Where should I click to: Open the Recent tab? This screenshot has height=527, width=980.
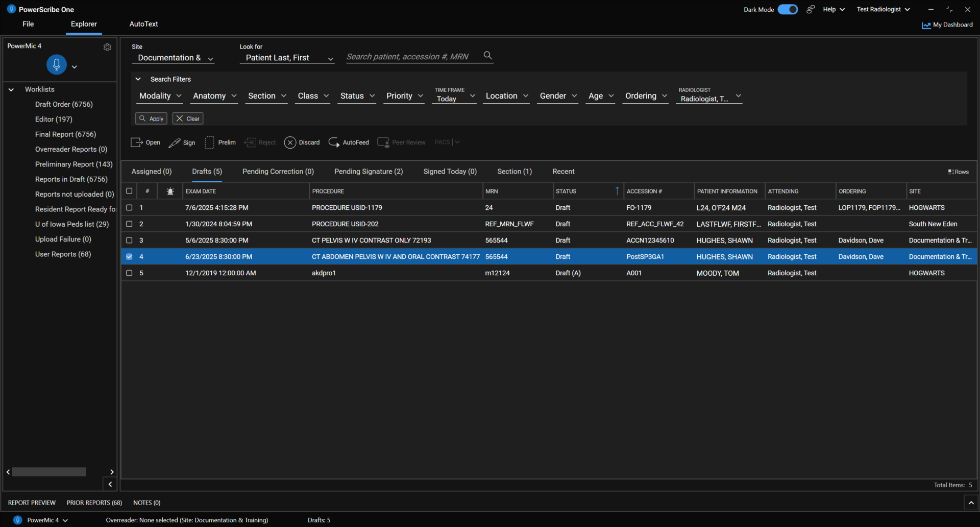(x=563, y=172)
